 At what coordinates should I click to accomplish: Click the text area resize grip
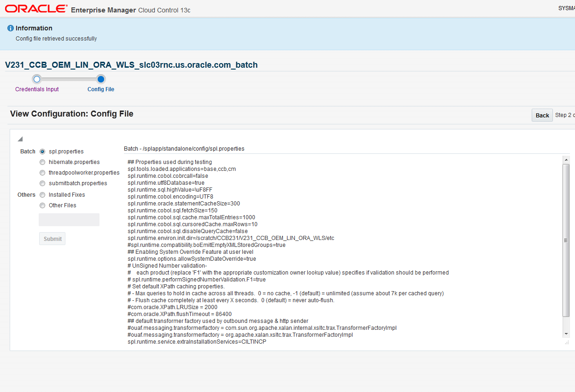point(567,342)
